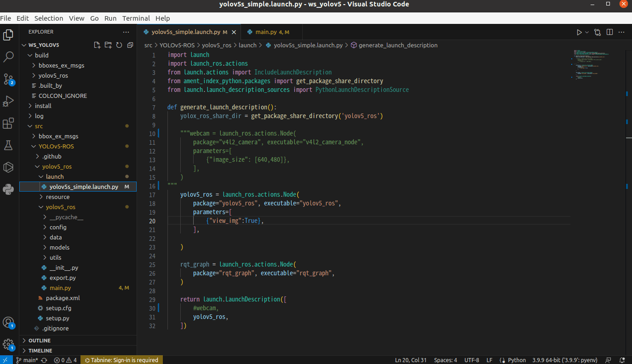
Task: Open the Manage gear icon
Action: pos(8,344)
